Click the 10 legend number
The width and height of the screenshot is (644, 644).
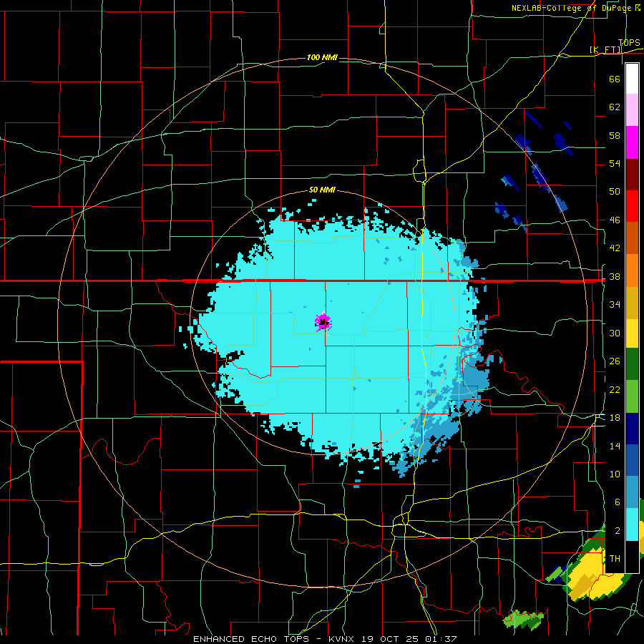(615, 474)
